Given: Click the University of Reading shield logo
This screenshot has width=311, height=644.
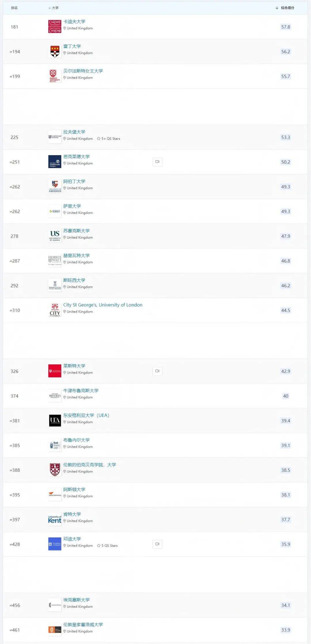Looking at the screenshot, I should pyautogui.click(x=55, y=51).
